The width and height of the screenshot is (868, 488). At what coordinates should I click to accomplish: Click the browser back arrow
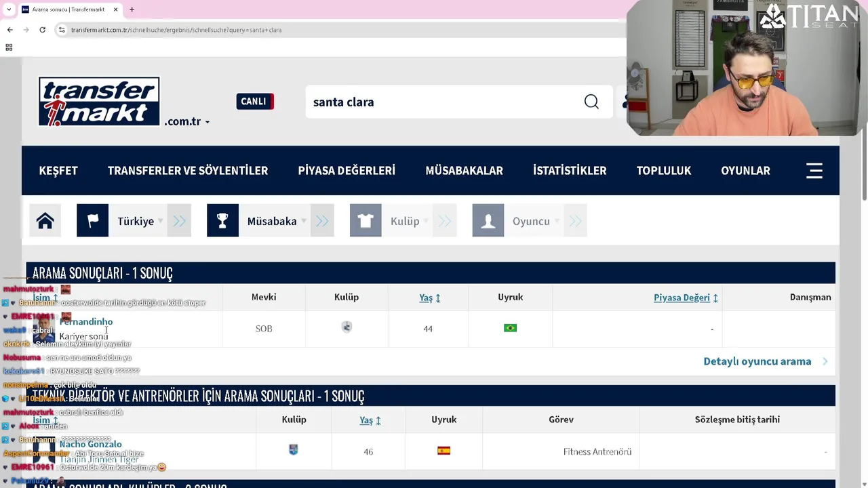coord(9,30)
